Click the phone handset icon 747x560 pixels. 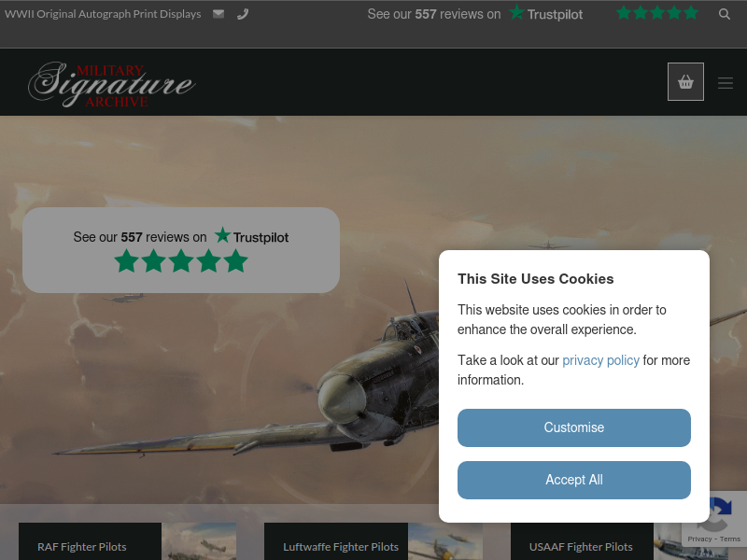coord(243,14)
